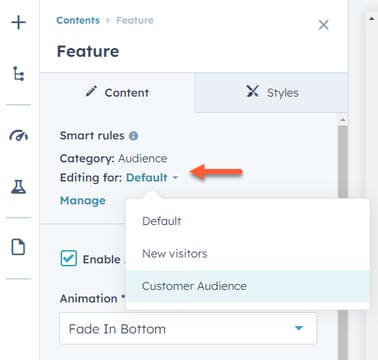
Task: Click the Category: Audience text
Action: click(113, 158)
